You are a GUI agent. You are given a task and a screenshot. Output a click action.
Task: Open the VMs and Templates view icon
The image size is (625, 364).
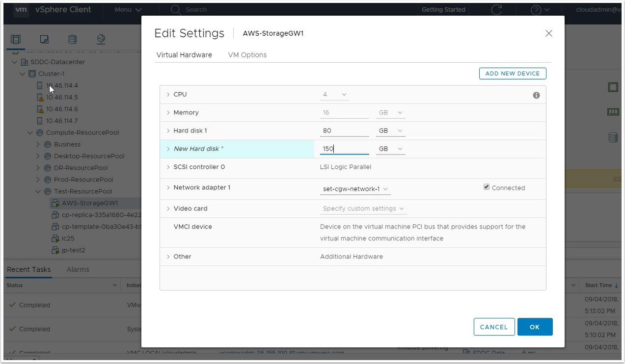click(x=44, y=39)
